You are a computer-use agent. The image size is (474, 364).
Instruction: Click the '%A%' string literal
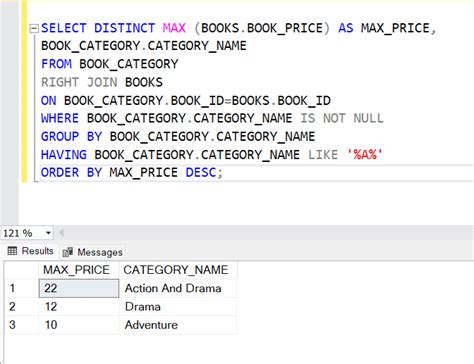tap(365, 155)
